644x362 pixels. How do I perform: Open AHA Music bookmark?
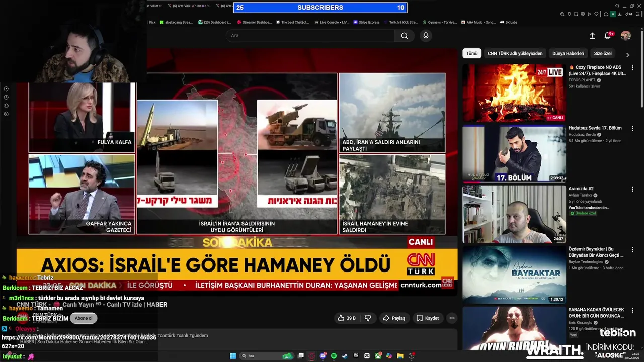478,22
